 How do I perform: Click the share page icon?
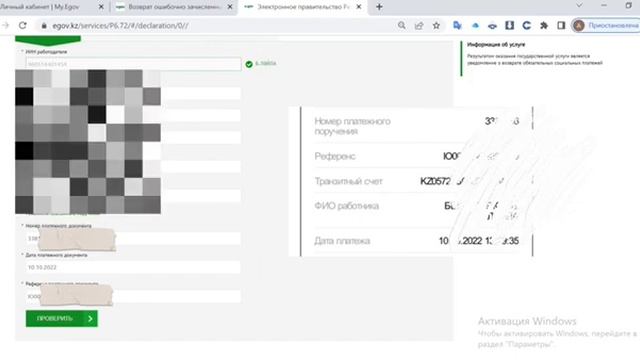tap(419, 25)
